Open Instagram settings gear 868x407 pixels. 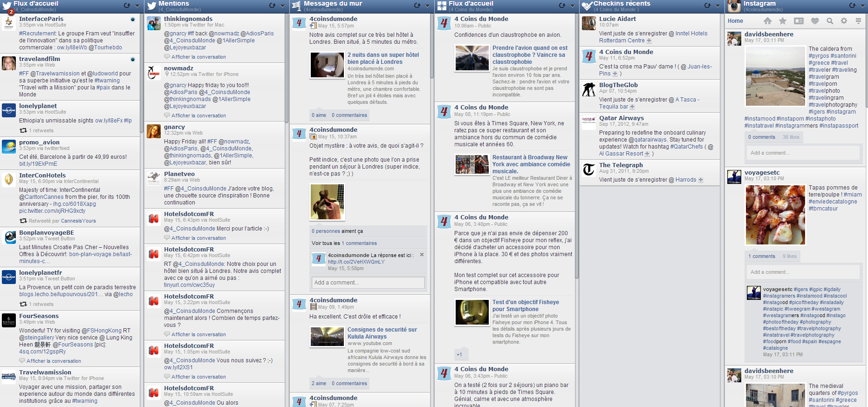pos(844,21)
